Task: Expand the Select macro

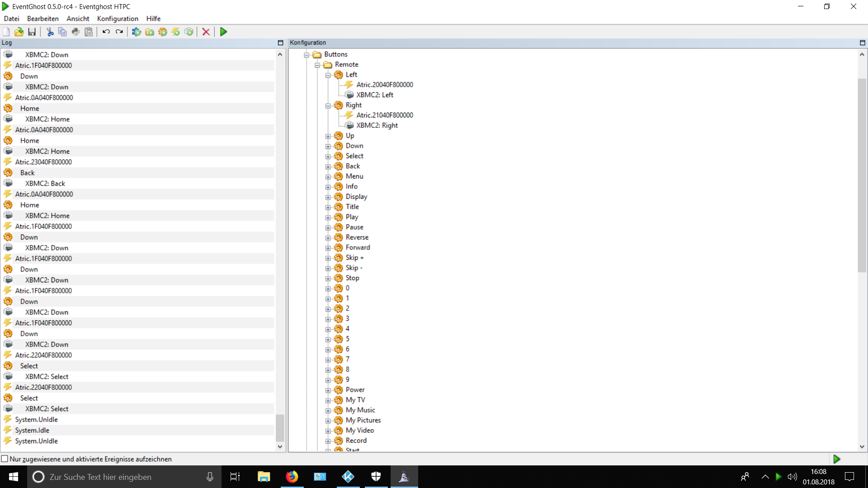Action: pos(328,156)
